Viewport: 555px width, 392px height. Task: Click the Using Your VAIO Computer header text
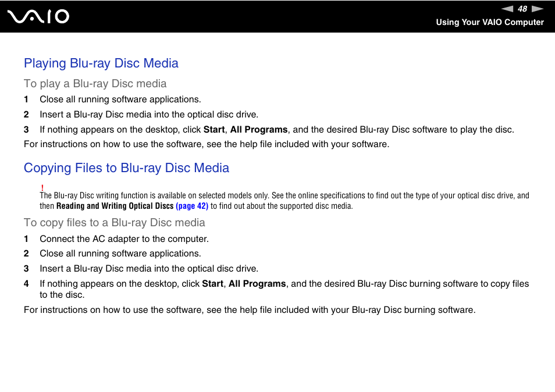490,22
